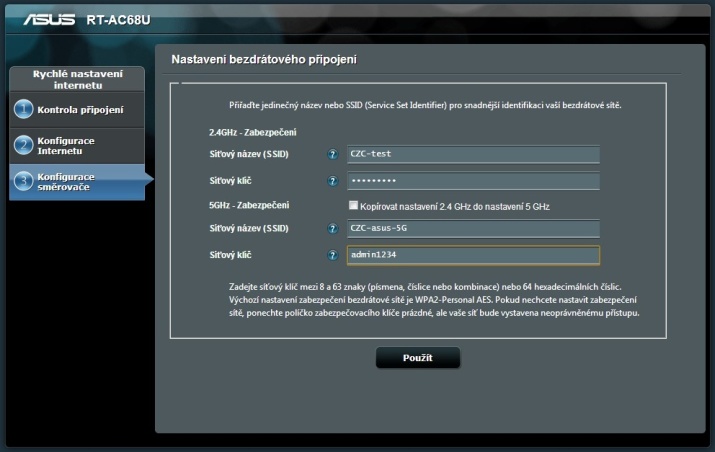Click the 5GHz key field showing admin1234

[x=472, y=256]
